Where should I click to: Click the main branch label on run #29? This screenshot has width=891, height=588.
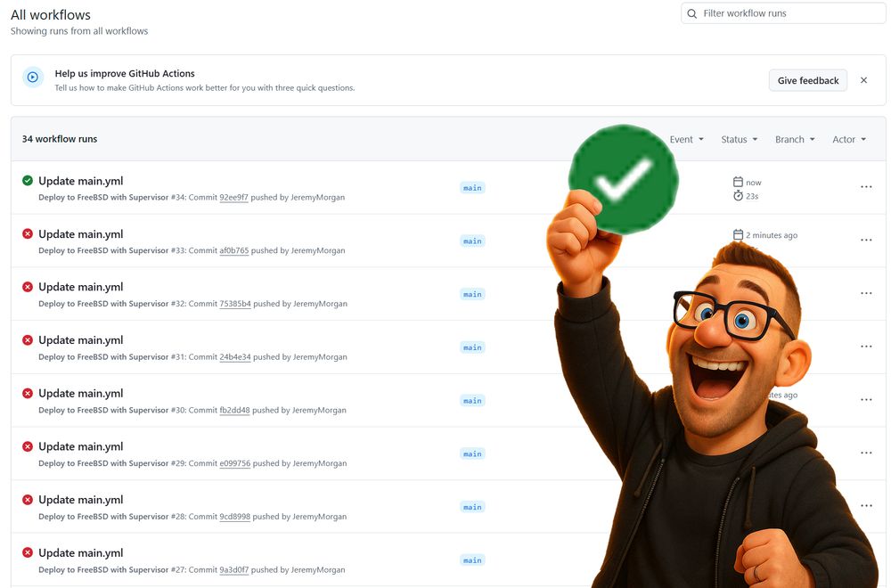coord(472,453)
